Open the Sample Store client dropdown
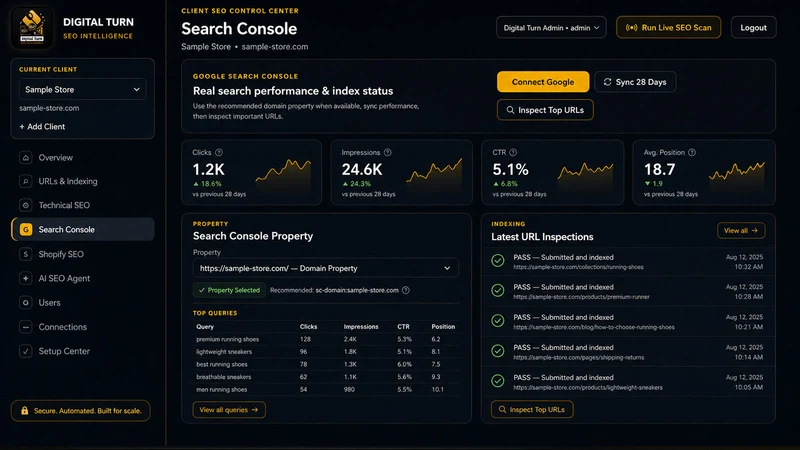800x450 pixels. (83, 89)
